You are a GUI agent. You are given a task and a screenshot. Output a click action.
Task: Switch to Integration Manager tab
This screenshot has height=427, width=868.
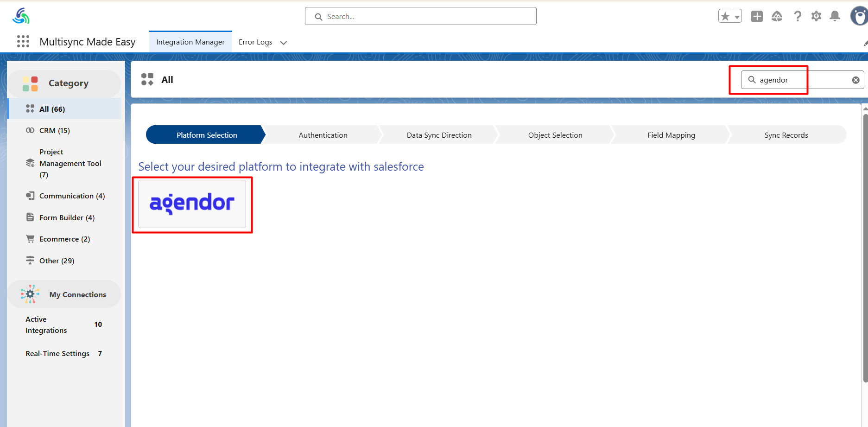pos(190,42)
